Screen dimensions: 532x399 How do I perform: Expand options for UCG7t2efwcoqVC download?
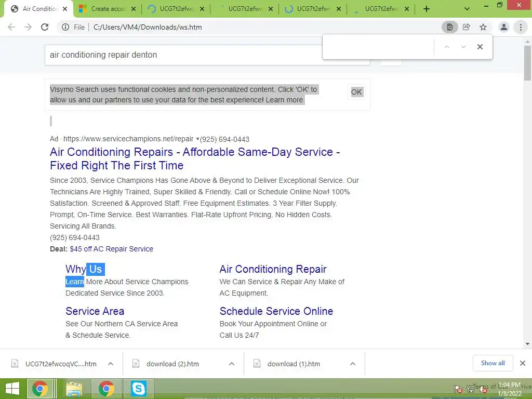click(x=111, y=364)
